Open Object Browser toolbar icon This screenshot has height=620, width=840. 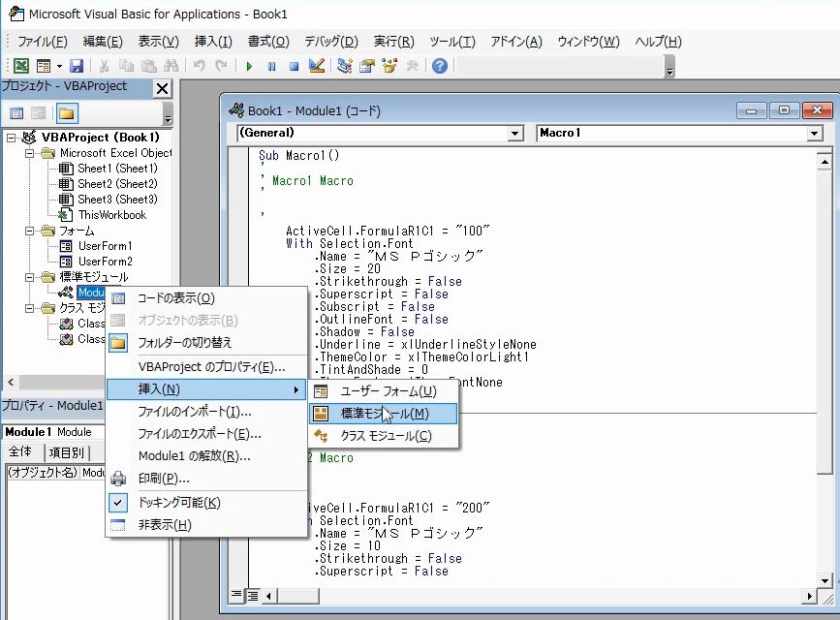point(389,66)
